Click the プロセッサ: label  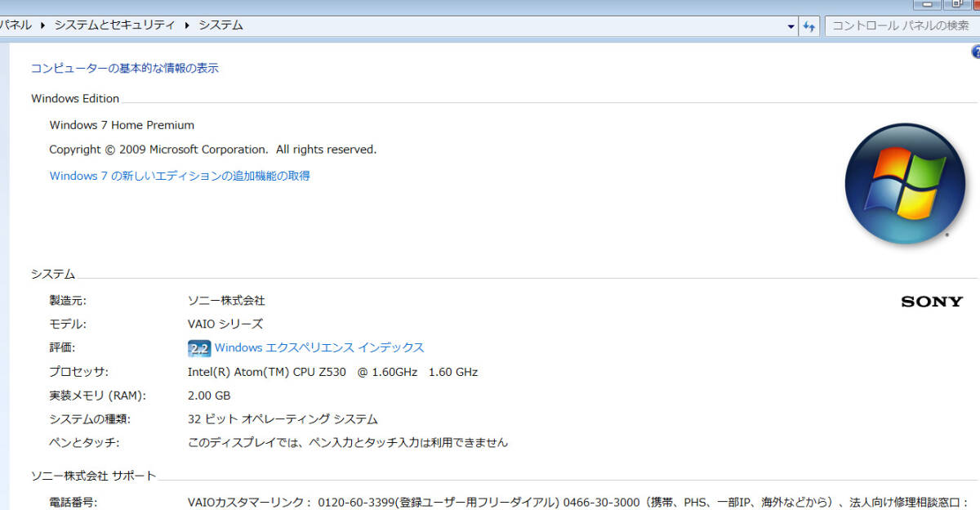pos(78,372)
